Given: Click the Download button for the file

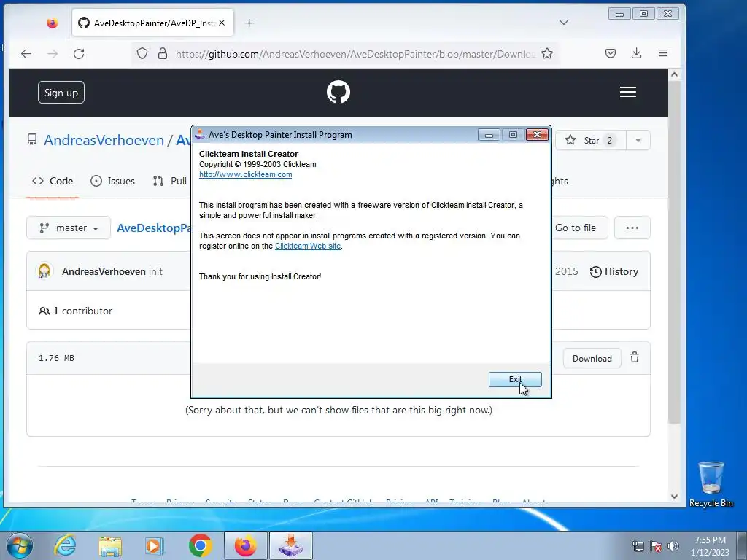Looking at the screenshot, I should (592, 359).
